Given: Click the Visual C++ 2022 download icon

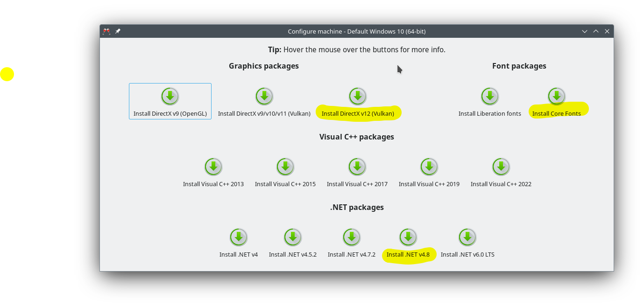Looking at the screenshot, I should [x=501, y=167].
